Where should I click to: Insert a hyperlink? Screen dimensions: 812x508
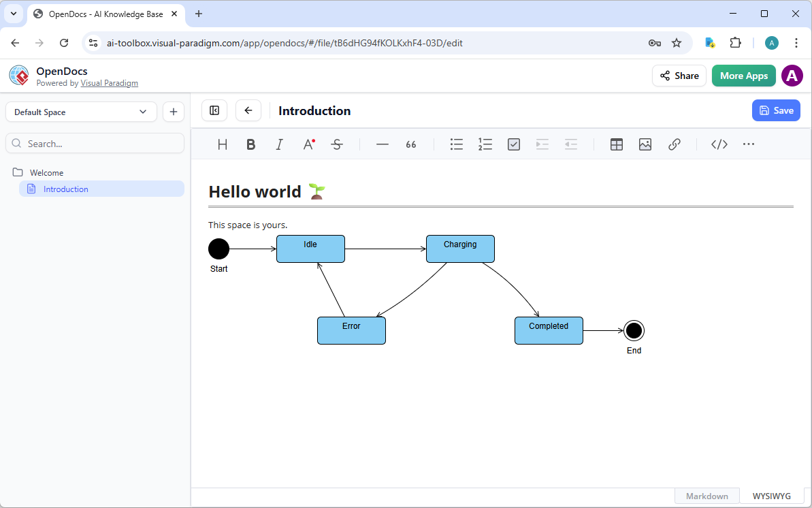tap(674, 144)
